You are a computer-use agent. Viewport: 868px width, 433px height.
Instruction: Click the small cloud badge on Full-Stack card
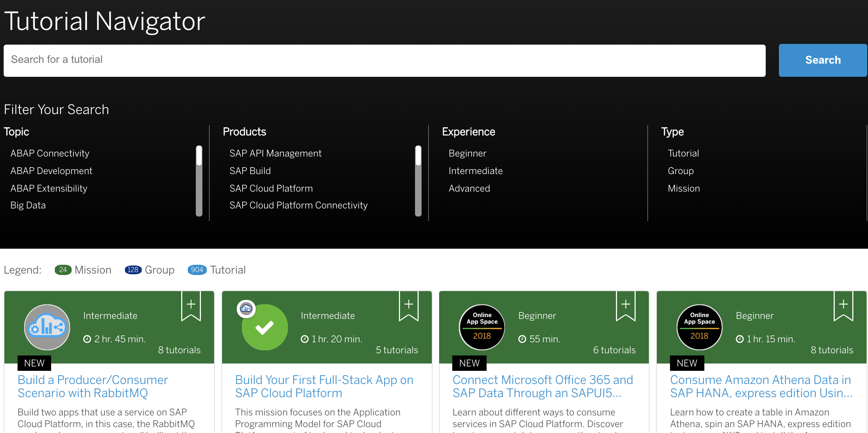point(246,309)
